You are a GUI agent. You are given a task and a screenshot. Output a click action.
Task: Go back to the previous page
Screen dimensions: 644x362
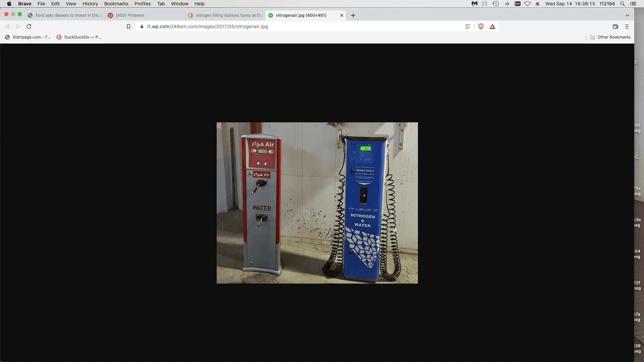(7, 26)
